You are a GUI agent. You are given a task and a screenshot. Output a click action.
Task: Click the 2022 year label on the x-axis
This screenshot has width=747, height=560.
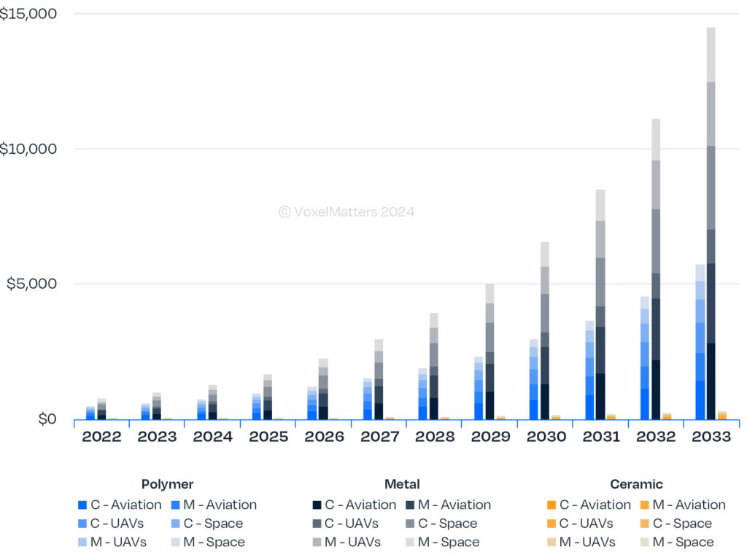click(101, 437)
